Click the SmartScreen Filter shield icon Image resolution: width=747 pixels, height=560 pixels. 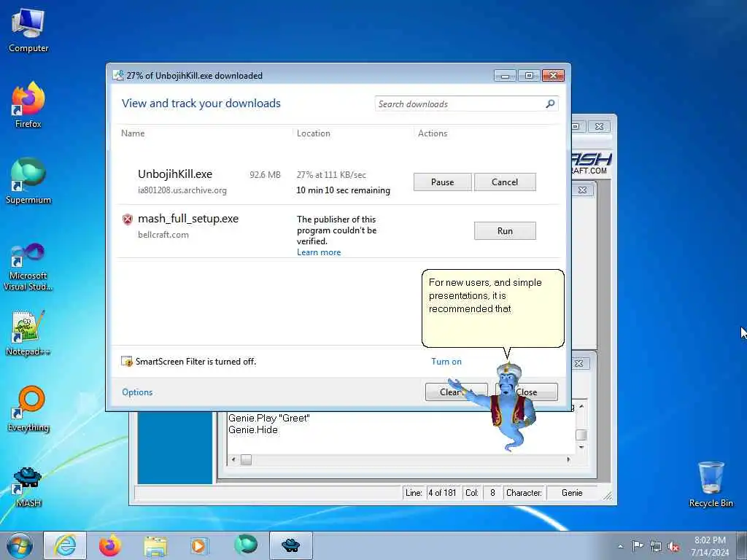click(x=127, y=362)
